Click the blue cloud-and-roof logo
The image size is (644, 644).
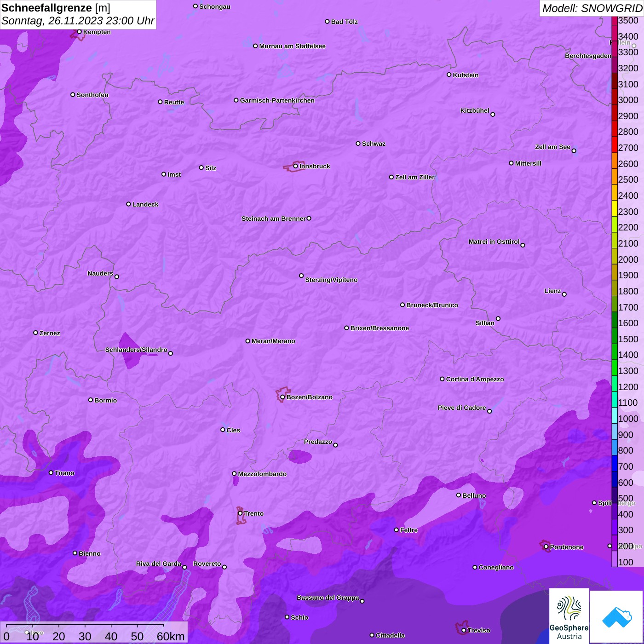tap(616, 617)
